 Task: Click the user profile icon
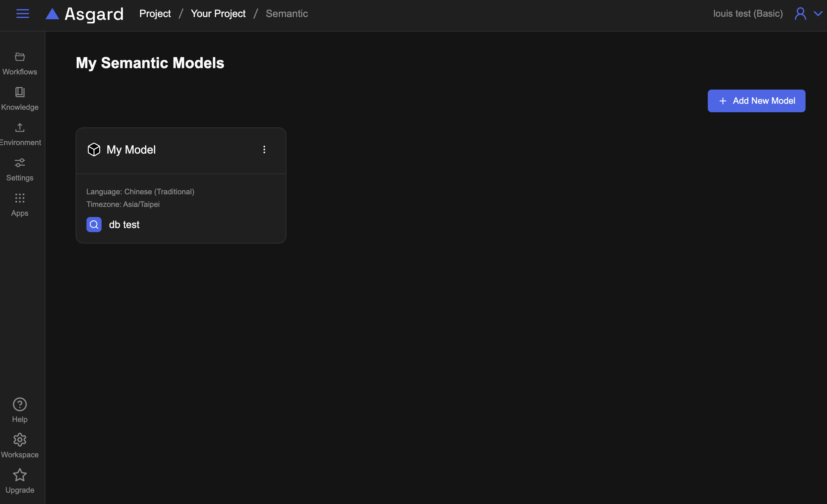click(800, 14)
